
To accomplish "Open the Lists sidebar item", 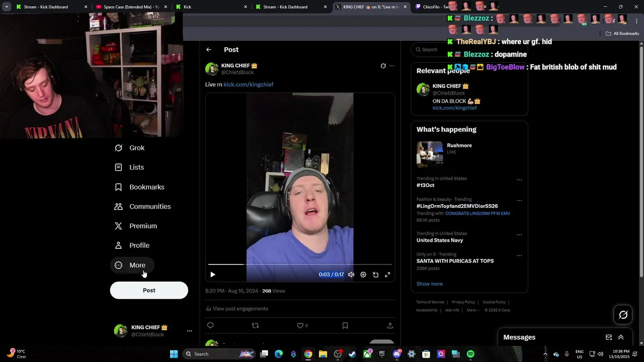I will point(129,167).
